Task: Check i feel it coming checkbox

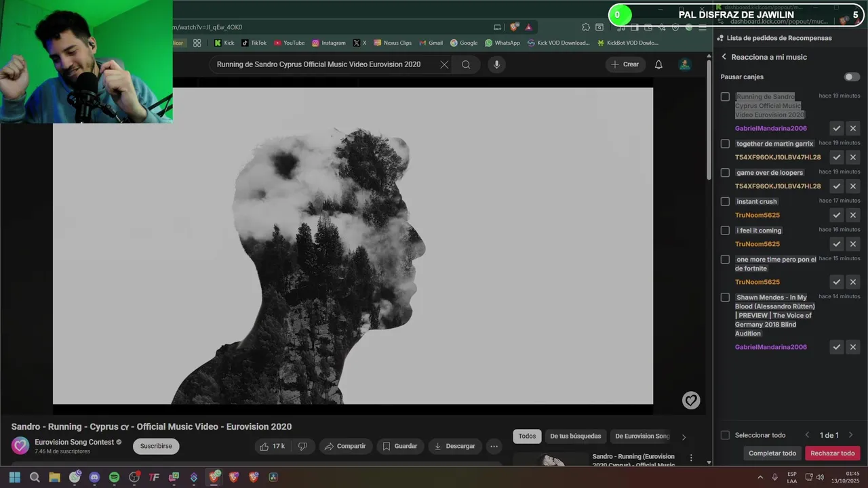Action: [725, 230]
